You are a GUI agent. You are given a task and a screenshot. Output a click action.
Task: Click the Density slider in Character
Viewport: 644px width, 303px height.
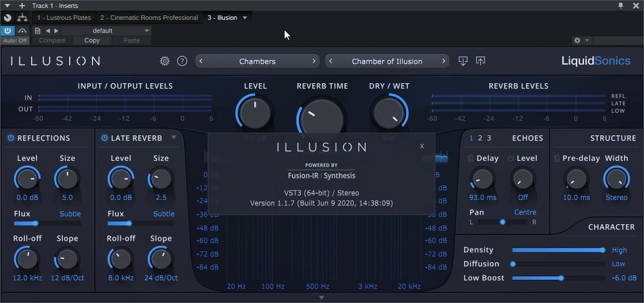(558, 250)
